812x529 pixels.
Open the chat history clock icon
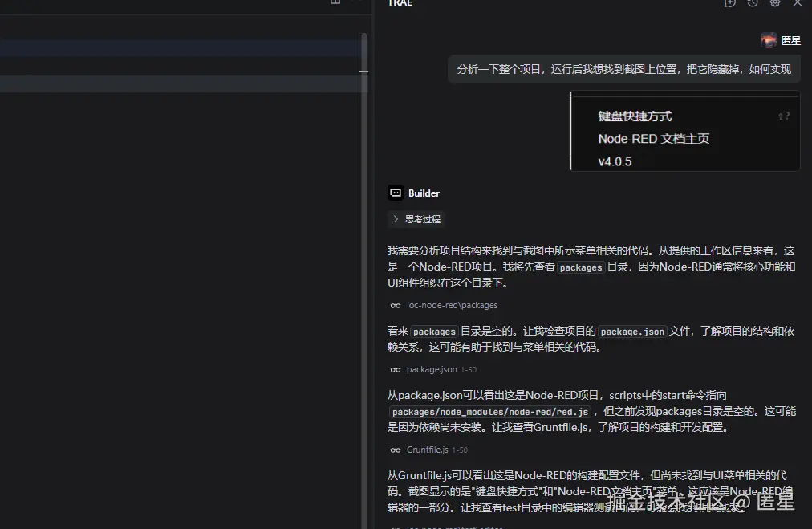point(753,3)
